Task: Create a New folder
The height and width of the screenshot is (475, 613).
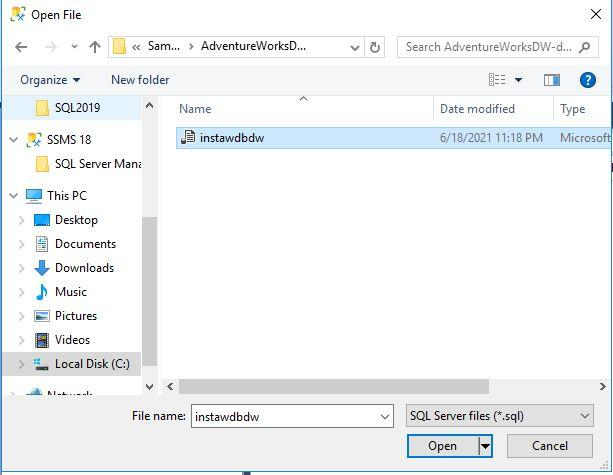Action: 140,80
